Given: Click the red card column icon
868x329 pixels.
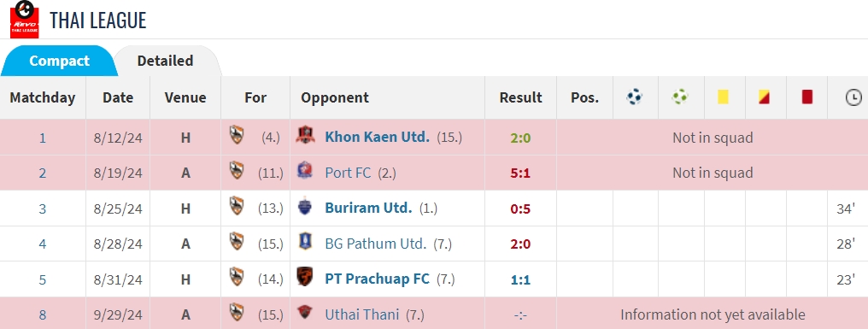Looking at the screenshot, I should [806, 97].
